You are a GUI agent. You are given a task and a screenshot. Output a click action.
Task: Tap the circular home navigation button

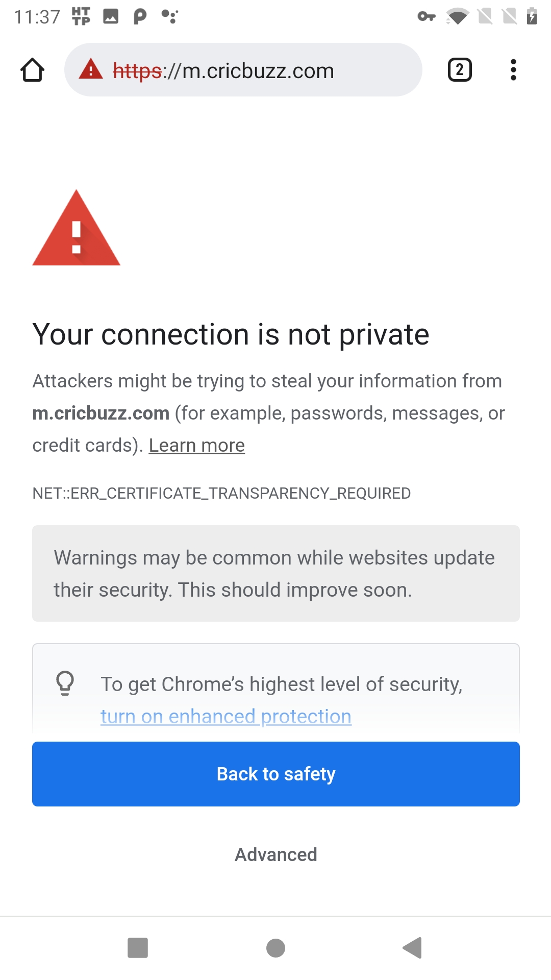click(275, 948)
